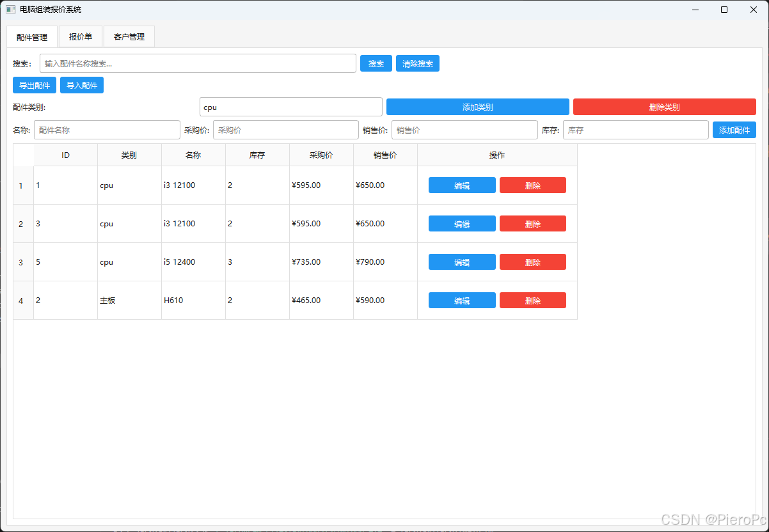
Task: Click the 采购价 column header
Action: (x=321, y=155)
